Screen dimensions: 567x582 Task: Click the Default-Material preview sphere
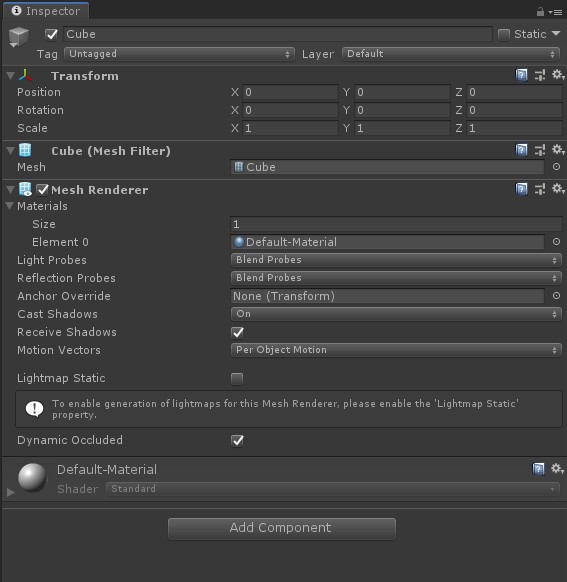(33, 478)
